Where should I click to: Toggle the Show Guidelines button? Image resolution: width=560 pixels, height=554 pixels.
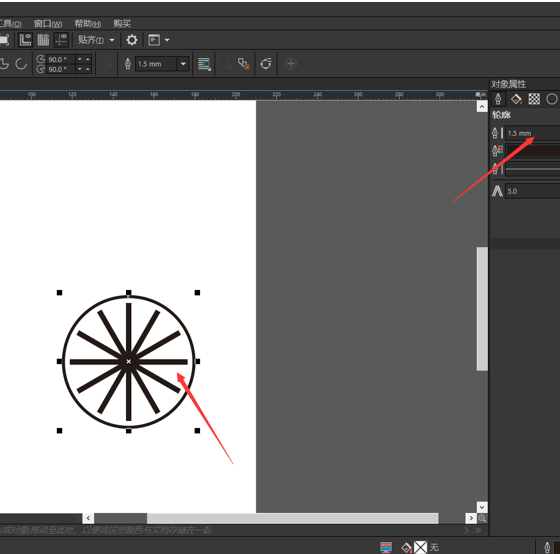click(61, 40)
